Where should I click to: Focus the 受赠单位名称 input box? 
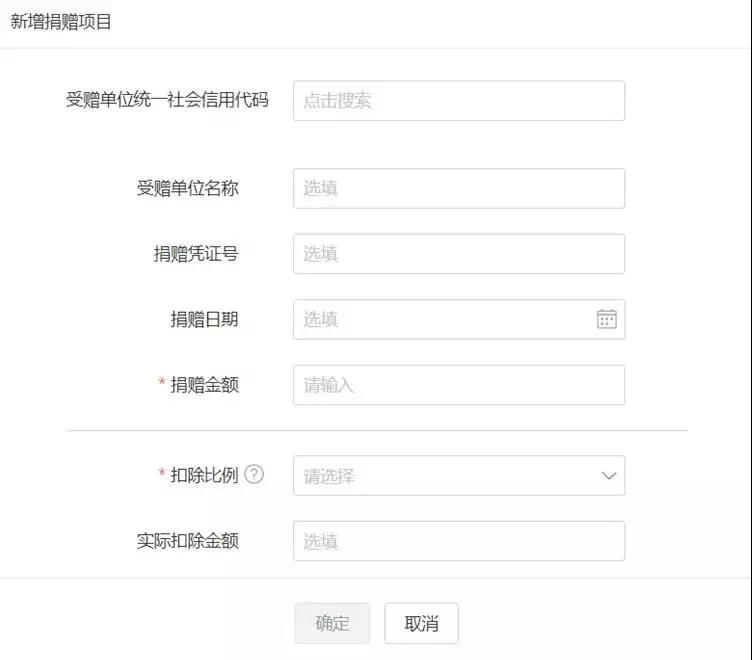coord(459,189)
